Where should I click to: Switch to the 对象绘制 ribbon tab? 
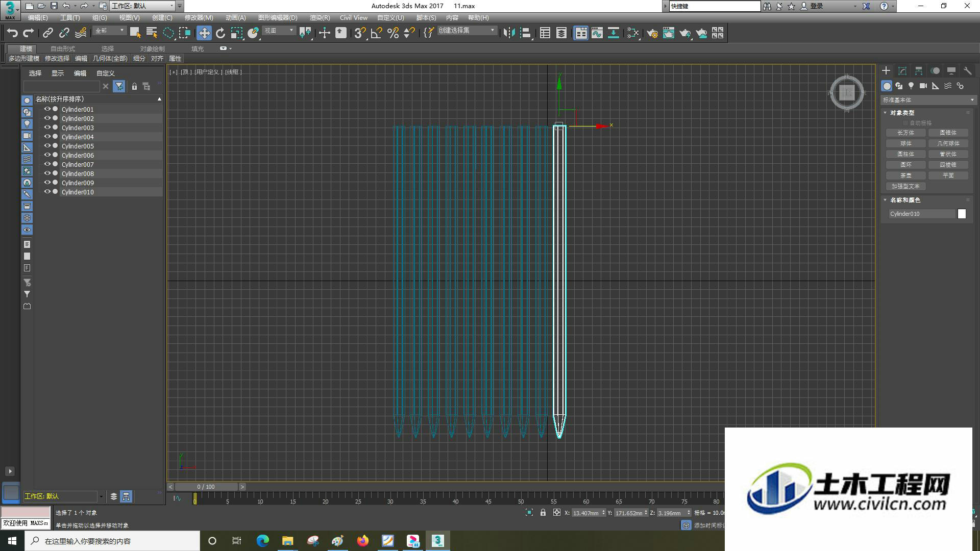point(152,49)
